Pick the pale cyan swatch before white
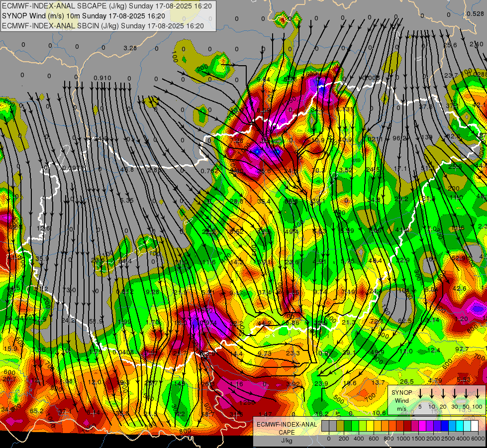The width and height of the screenshot is (487, 448). (468, 426)
